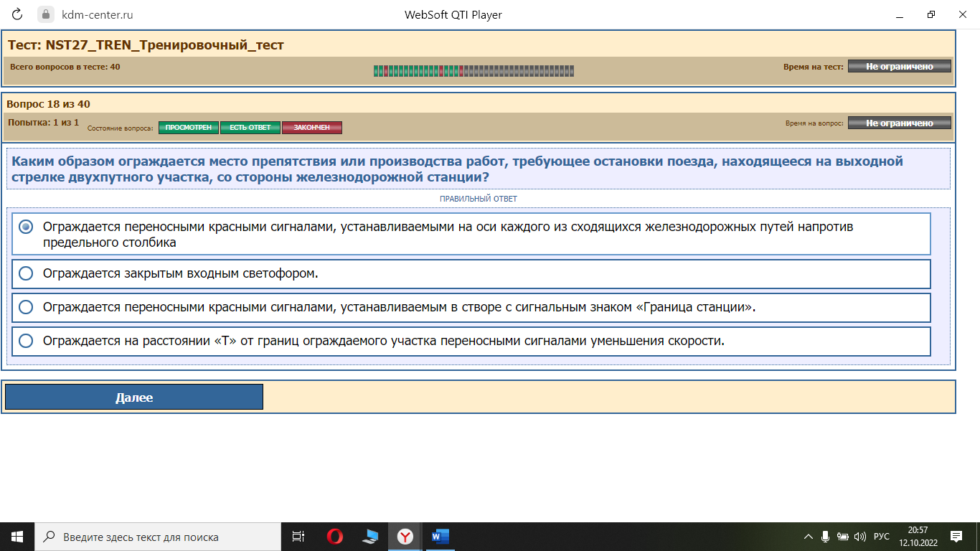Click the question time 'Не ограничено' field

(900, 123)
